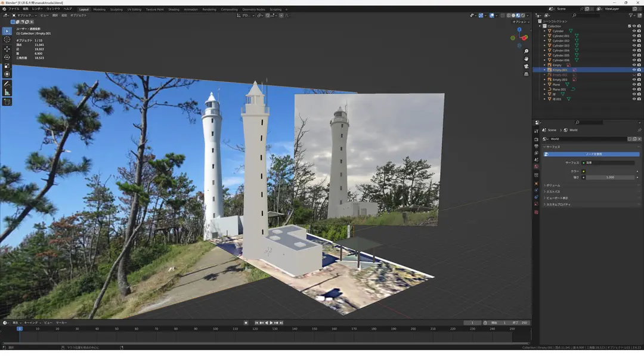Open the オプション popover in viewport
This screenshot has height=356, width=644.
pos(520,21)
